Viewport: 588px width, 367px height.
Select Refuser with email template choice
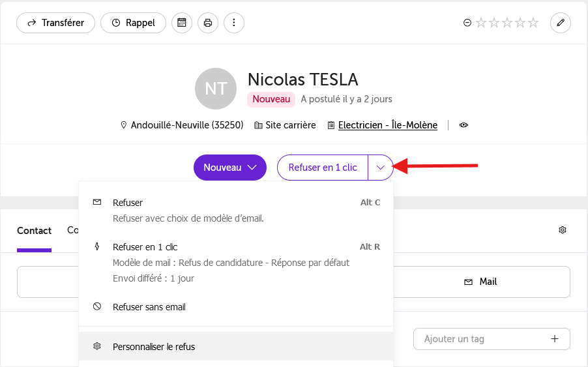[236, 211]
